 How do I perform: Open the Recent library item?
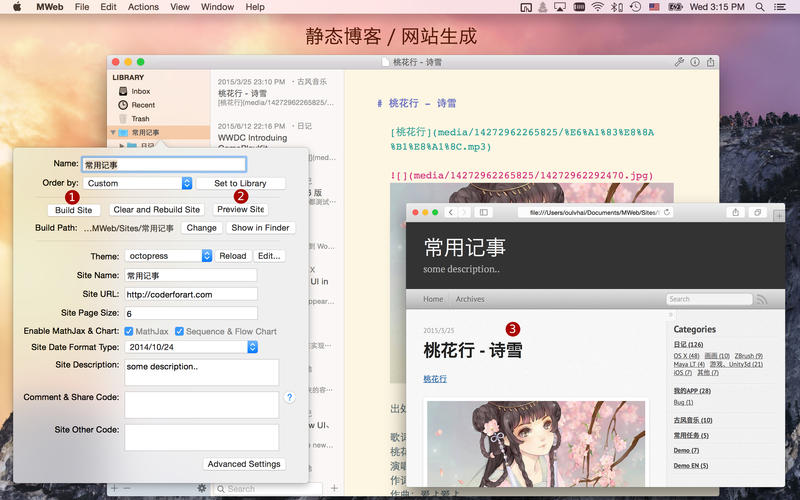142,105
